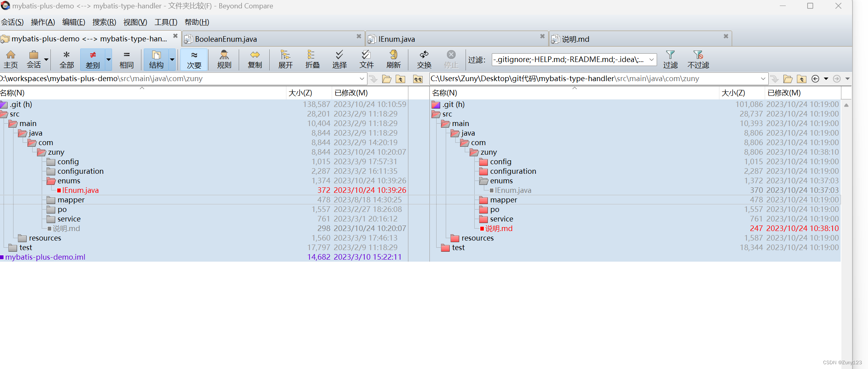868x369 pixels.
Task: Open the 结构 dropdown arrow
Action: pyautogui.click(x=172, y=60)
